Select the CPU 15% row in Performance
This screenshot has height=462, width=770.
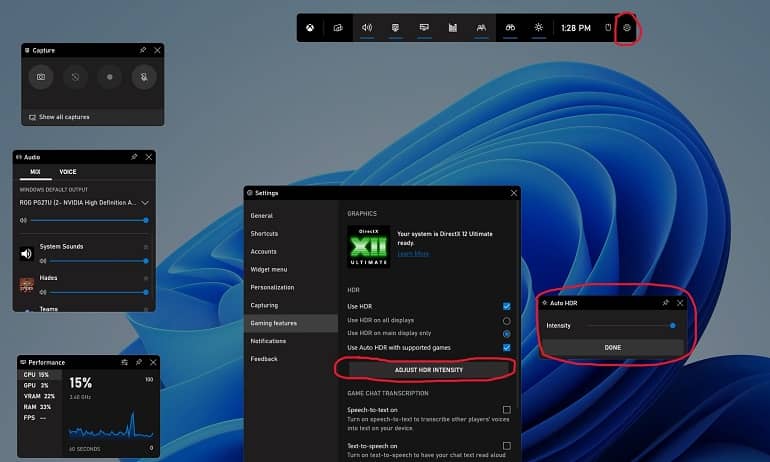click(40, 375)
